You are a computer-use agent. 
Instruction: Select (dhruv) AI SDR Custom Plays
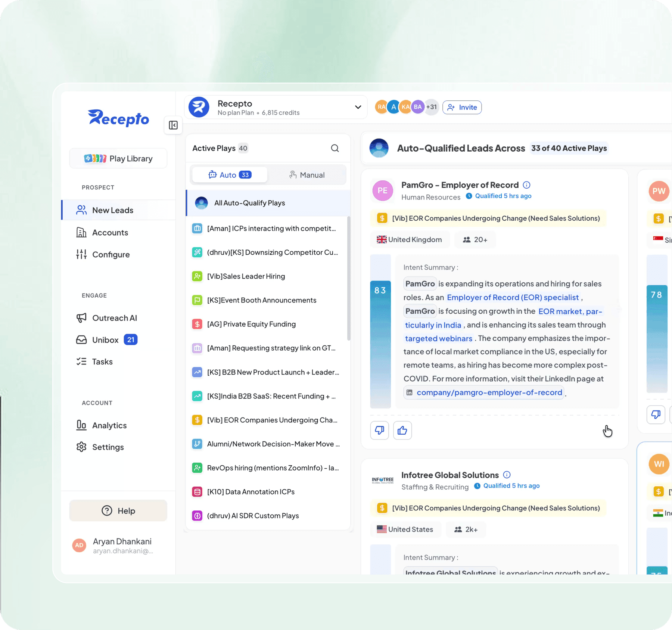coord(267,515)
